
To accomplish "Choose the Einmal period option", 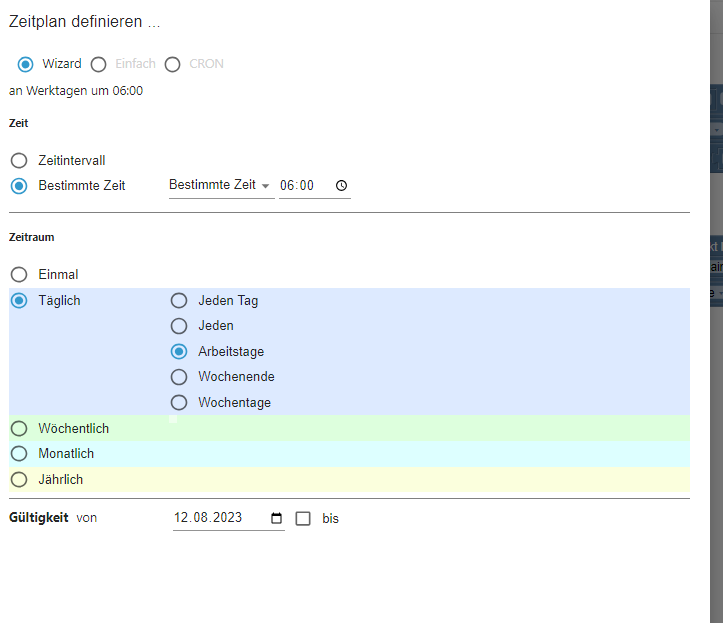I will [x=19, y=274].
